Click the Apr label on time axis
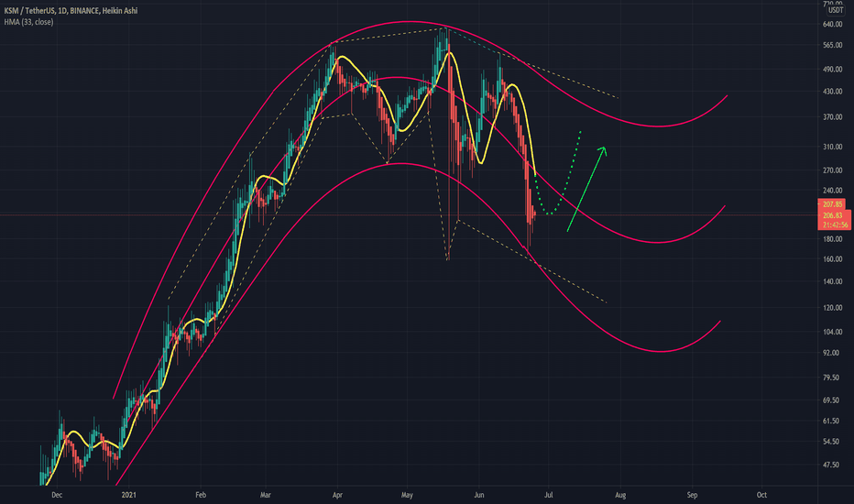Viewport: 854px width, 504px height. 337,495
